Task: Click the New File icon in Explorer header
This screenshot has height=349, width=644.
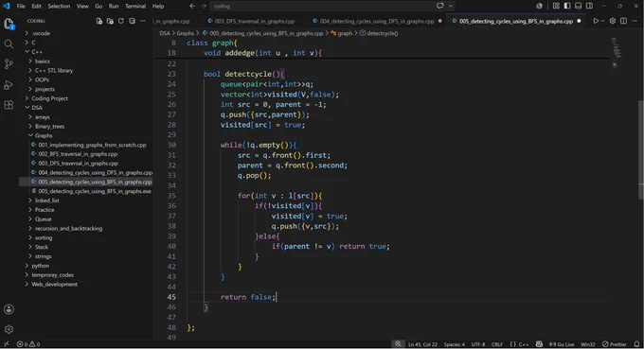Action: 99,21
